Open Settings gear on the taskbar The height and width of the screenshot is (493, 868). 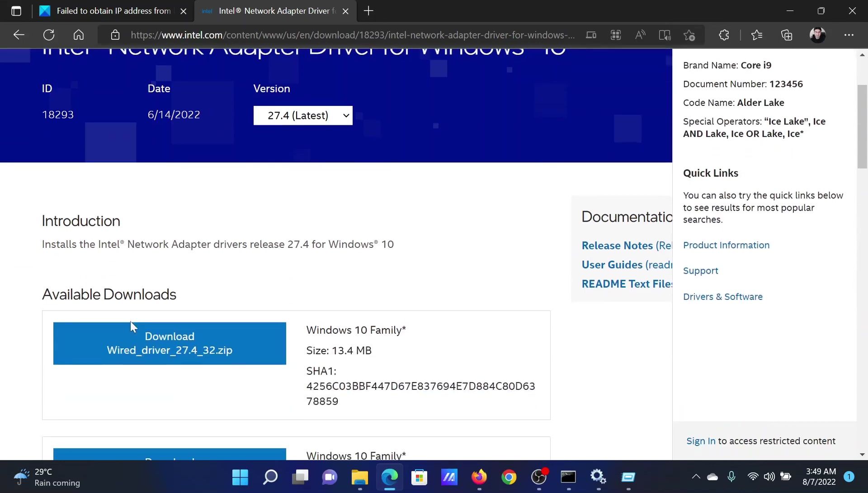pos(598,477)
